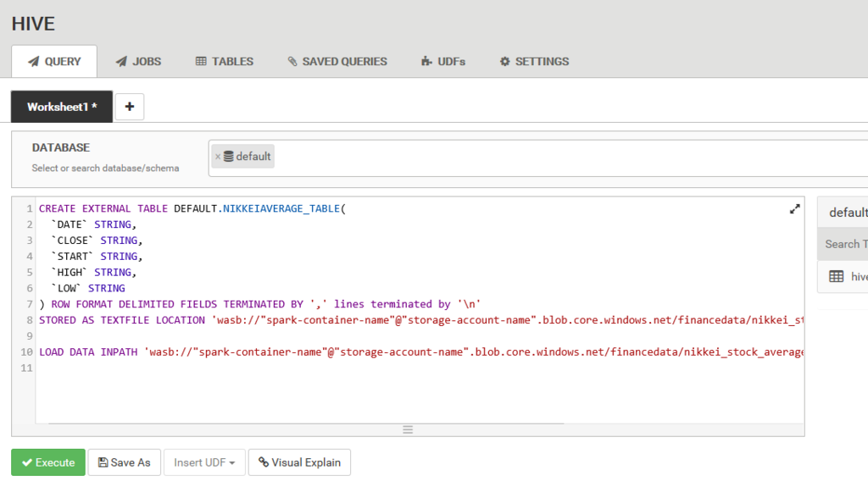Remove the default database tag
868x487 pixels.
(218, 157)
